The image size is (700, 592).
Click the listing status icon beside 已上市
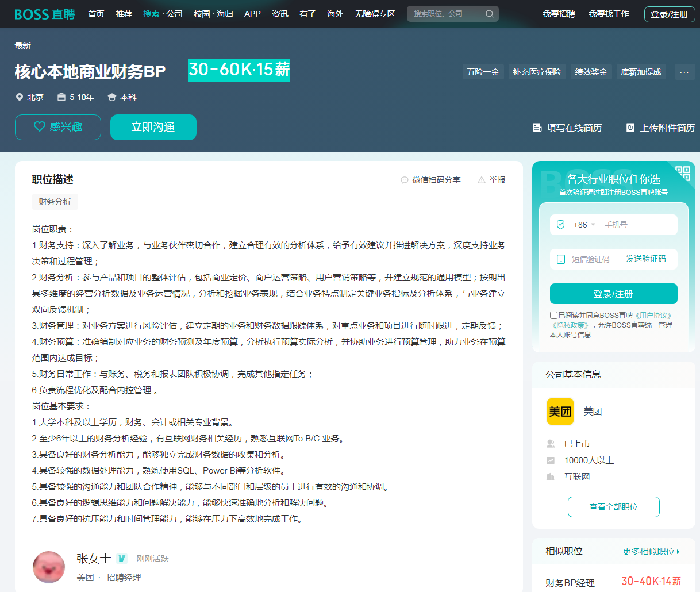551,444
